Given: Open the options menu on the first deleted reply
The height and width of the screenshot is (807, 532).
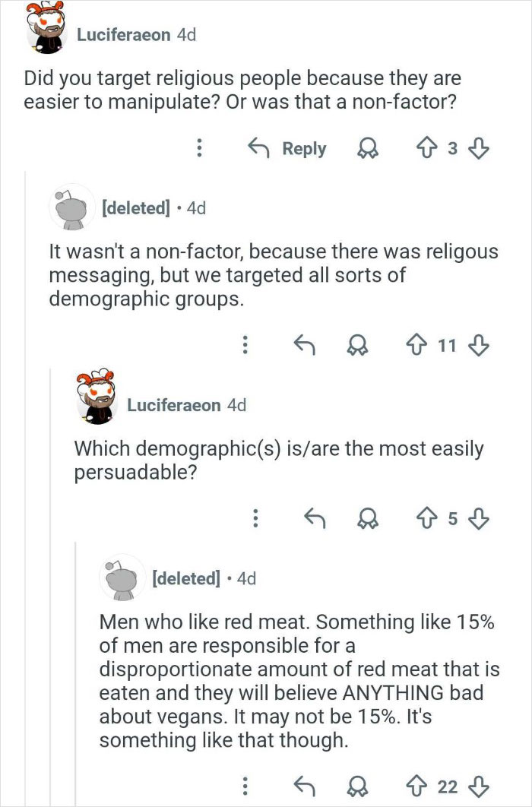Looking at the screenshot, I should click(245, 346).
